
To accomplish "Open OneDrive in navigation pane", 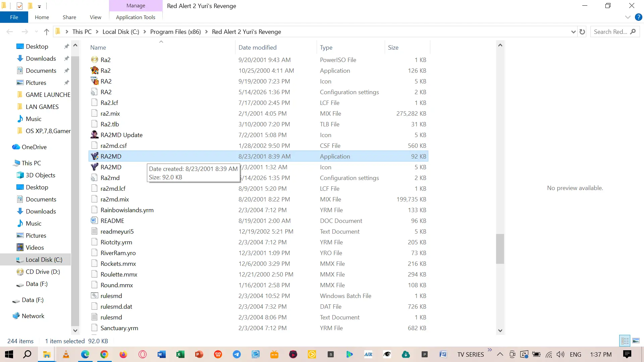I will click(x=34, y=147).
